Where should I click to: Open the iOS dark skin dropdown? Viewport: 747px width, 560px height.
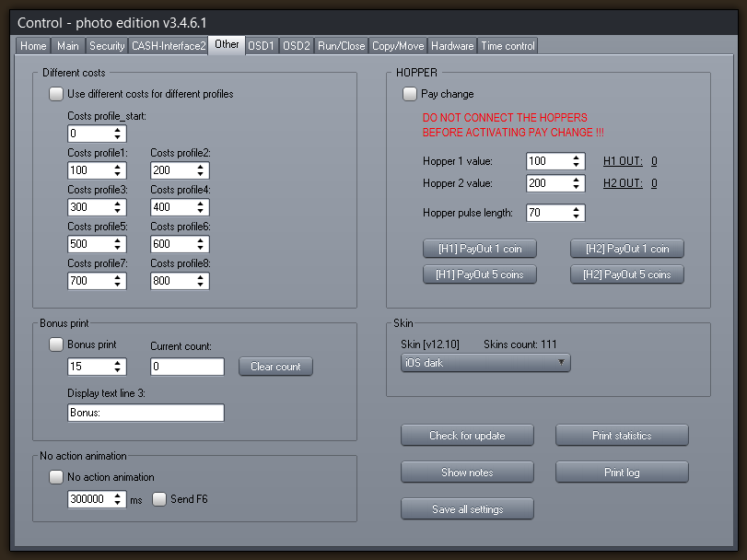(484, 362)
